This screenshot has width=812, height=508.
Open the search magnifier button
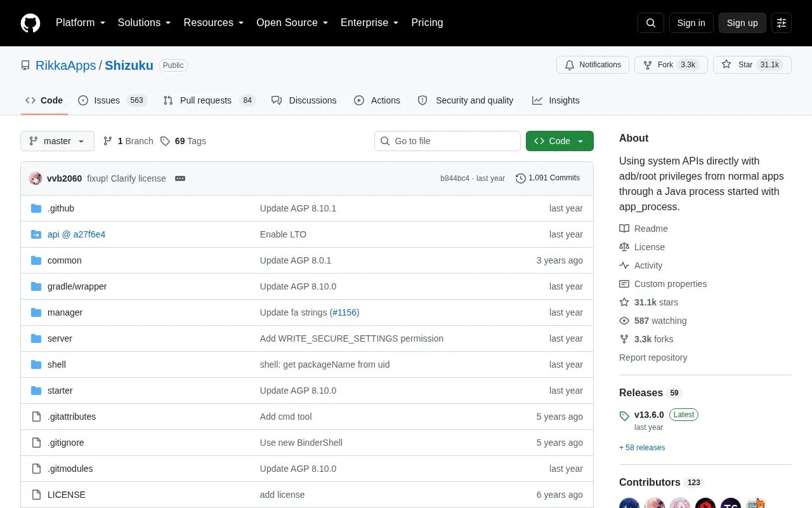[x=651, y=23]
